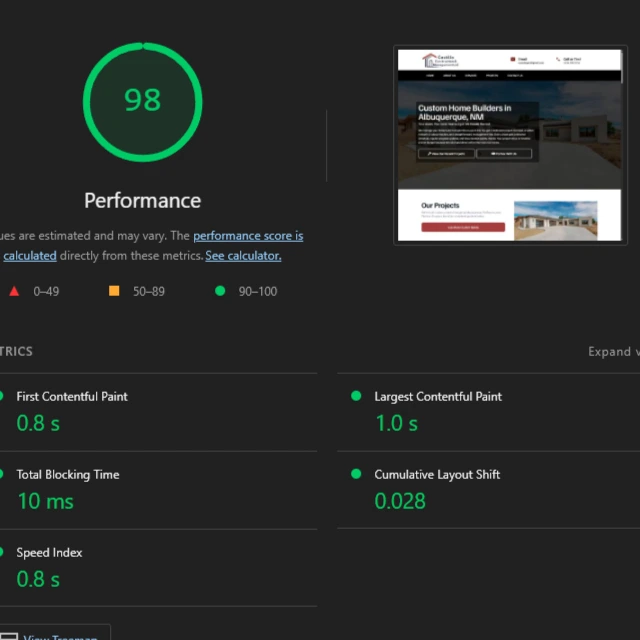The width and height of the screenshot is (640, 640).
Task: Click the '0–49' legend range text
Action: [x=46, y=291]
